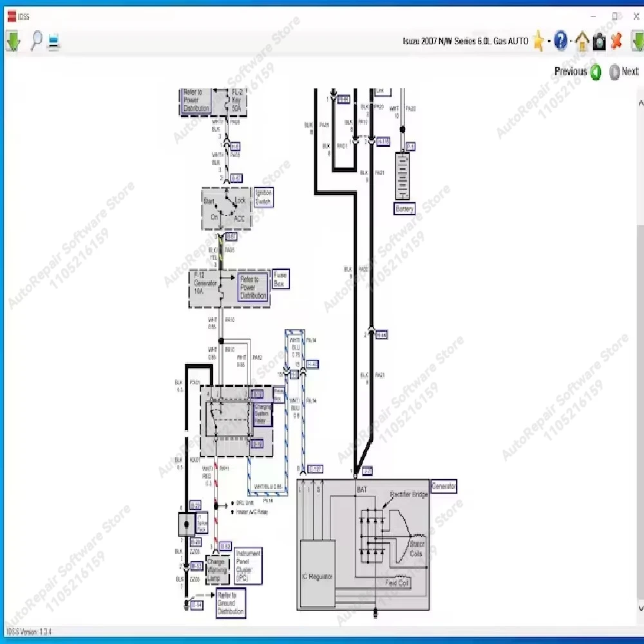Click the On position in ignition switch
The image size is (644, 644).
pyautogui.click(x=214, y=217)
